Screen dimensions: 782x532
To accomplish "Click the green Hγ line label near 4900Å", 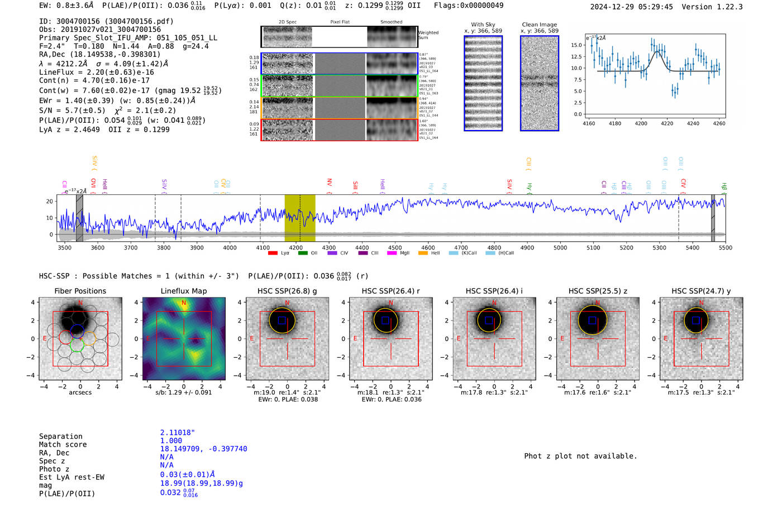I will pyautogui.click(x=529, y=188).
